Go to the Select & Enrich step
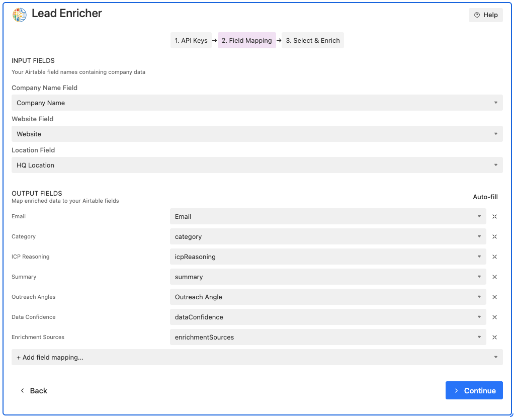The image size is (514, 420). (x=312, y=40)
